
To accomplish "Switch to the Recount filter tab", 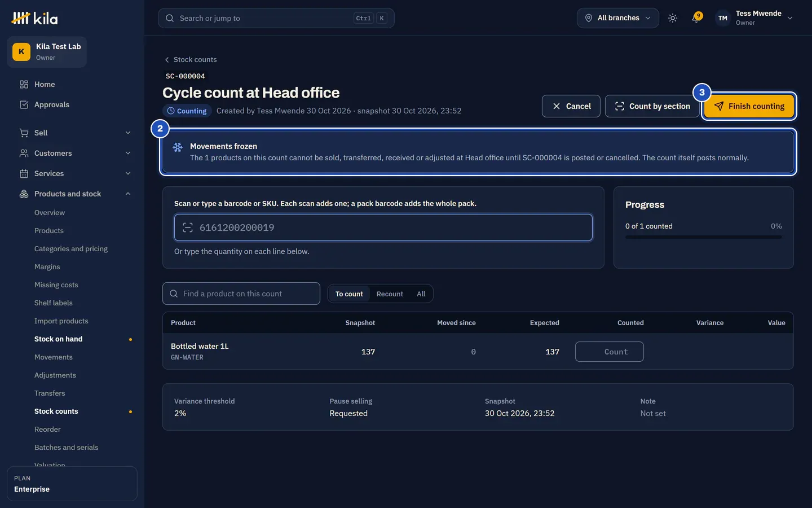I will [x=390, y=294].
